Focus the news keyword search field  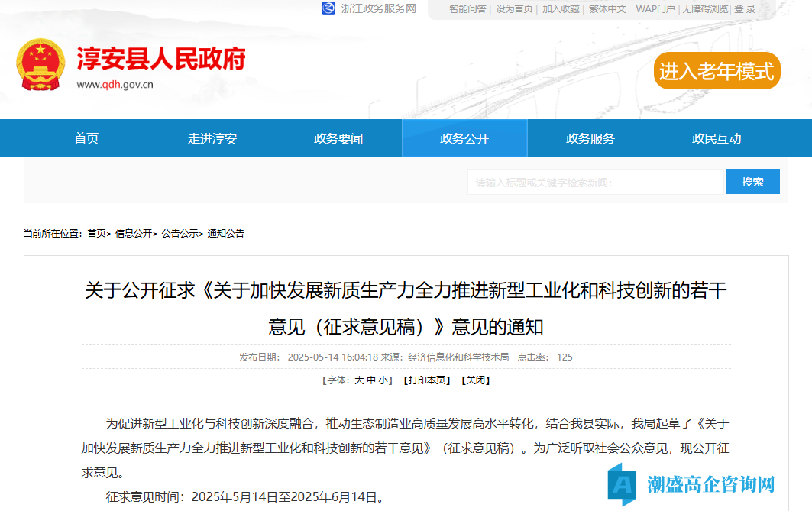coord(594,182)
